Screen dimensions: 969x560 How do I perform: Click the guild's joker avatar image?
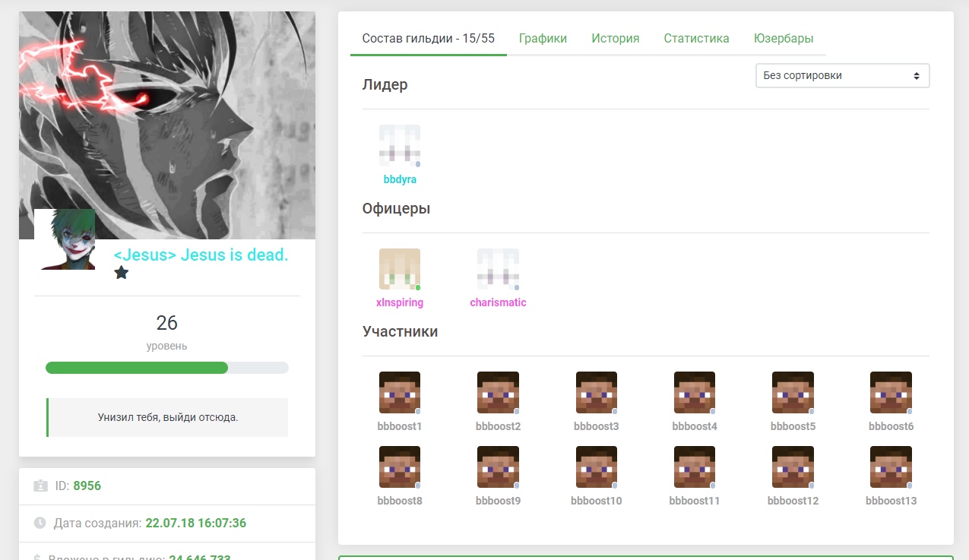pyautogui.click(x=65, y=239)
